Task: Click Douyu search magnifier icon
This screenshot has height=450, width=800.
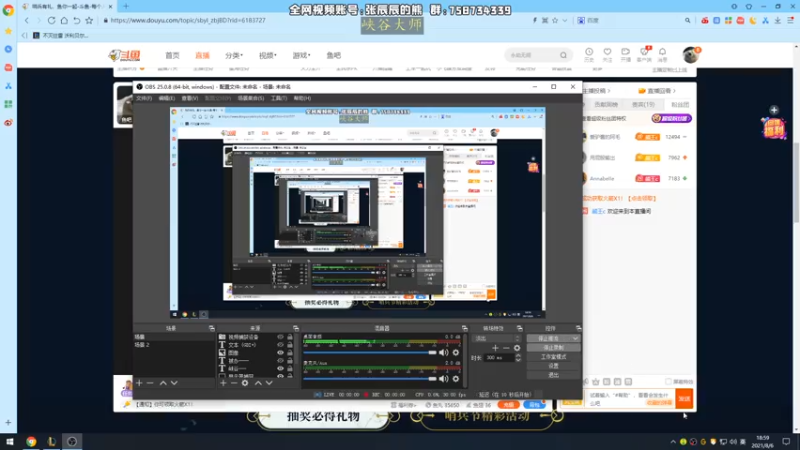Action: 563,55
